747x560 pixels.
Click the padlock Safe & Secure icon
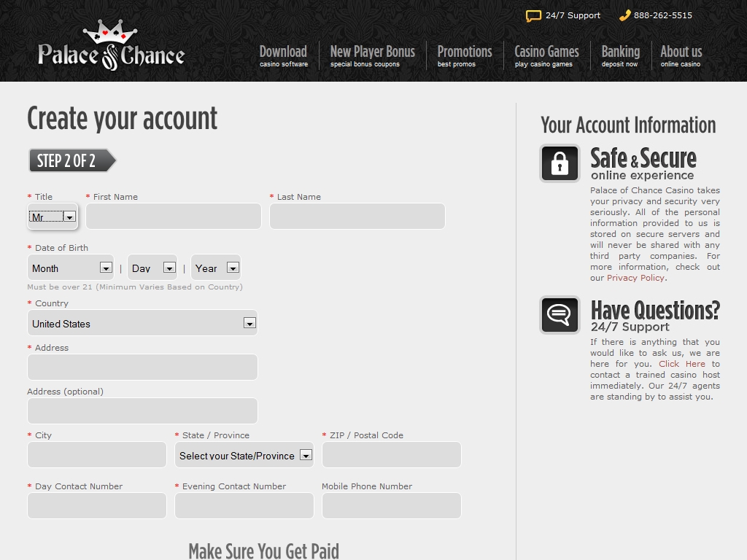point(560,163)
